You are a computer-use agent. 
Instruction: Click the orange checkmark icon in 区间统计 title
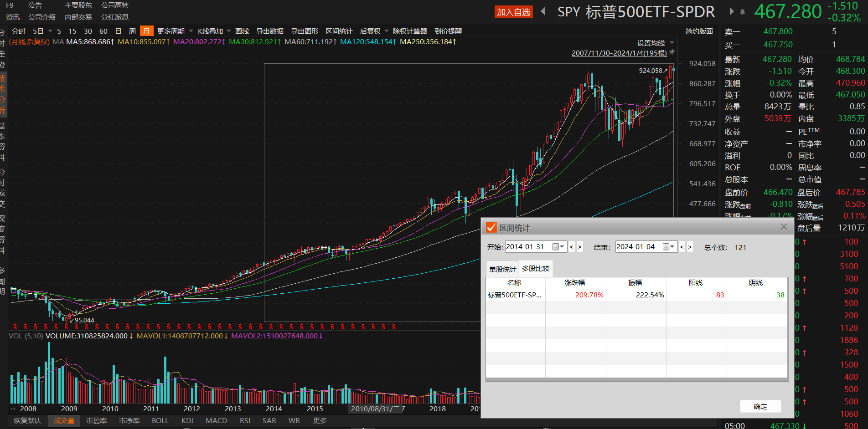pos(491,227)
